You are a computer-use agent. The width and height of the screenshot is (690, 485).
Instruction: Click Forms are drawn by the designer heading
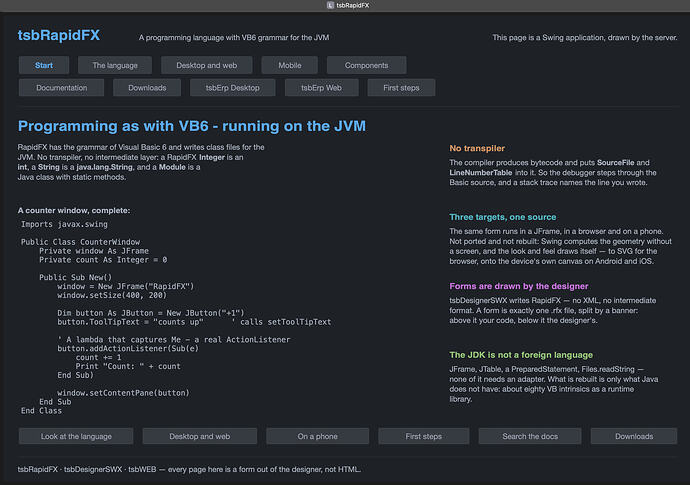coord(519,286)
